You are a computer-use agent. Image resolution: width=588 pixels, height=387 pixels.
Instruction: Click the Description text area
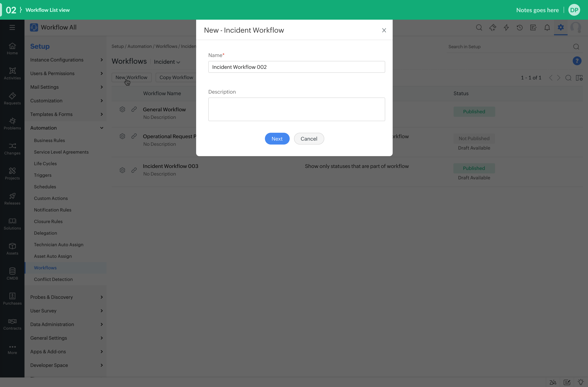point(297,109)
